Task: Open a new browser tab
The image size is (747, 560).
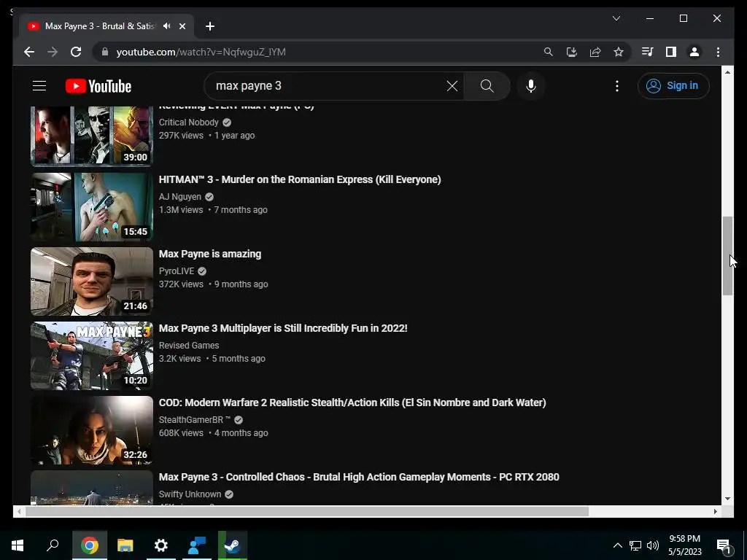Action: point(210,26)
